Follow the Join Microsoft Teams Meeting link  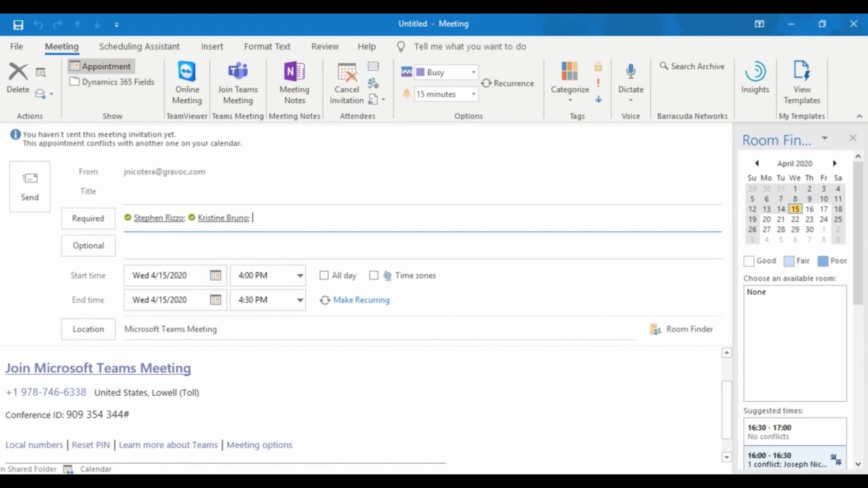98,368
